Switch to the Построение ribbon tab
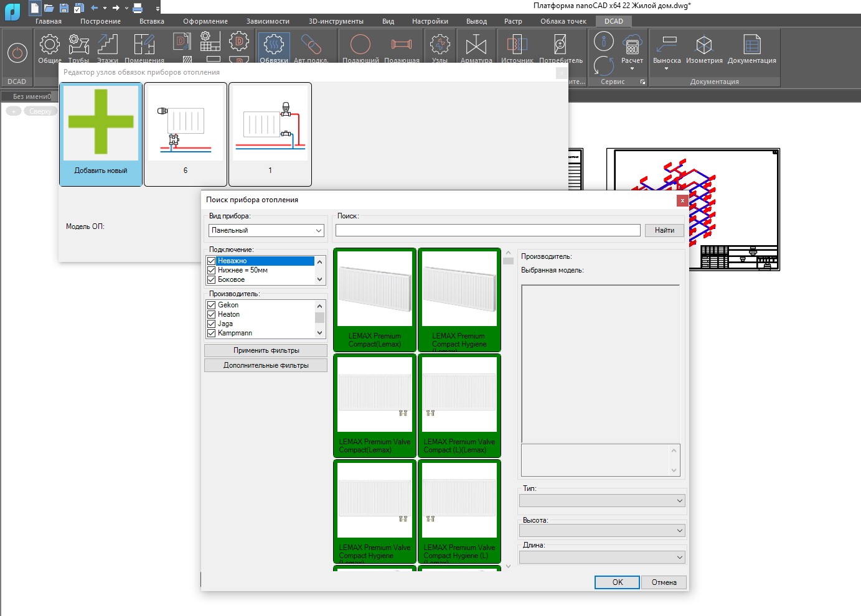Viewport: 861px width, 616px height. pos(100,21)
